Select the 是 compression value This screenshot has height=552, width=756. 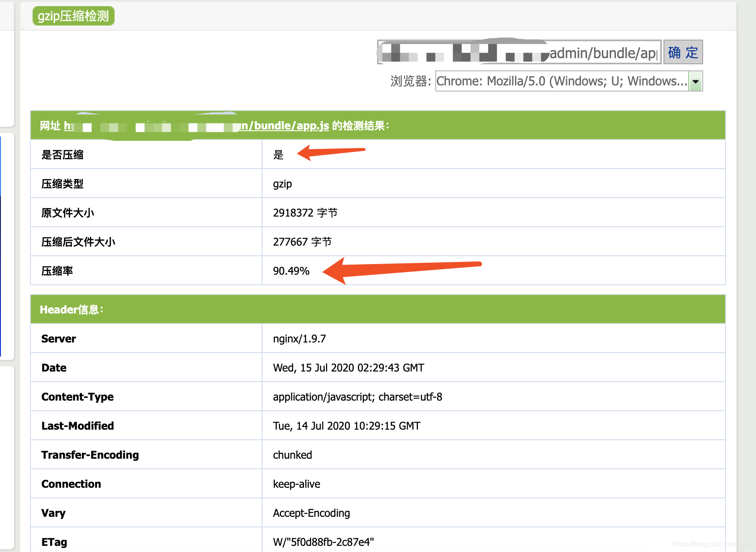tap(278, 155)
